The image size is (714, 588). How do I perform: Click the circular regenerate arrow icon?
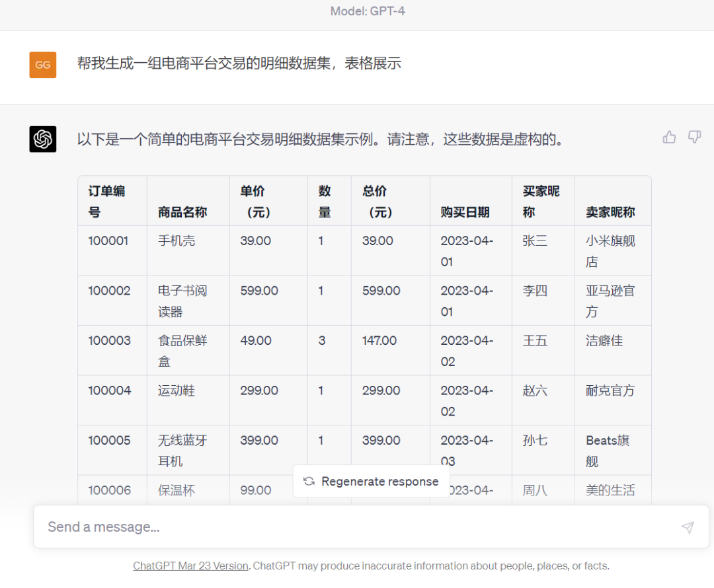309,482
